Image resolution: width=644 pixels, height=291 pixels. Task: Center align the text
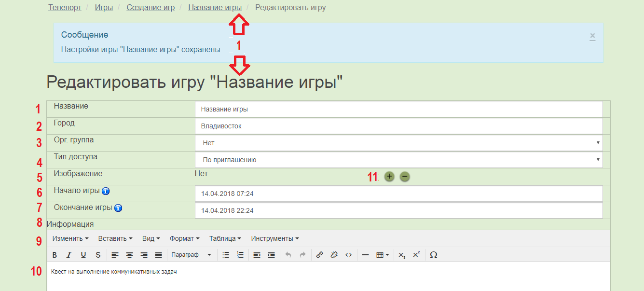[x=129, y=255]
